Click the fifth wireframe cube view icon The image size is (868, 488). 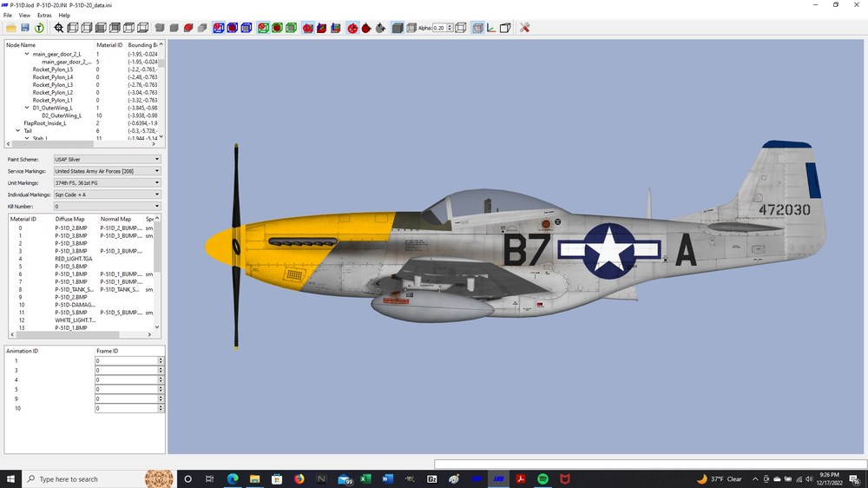(x=128, y=28)
